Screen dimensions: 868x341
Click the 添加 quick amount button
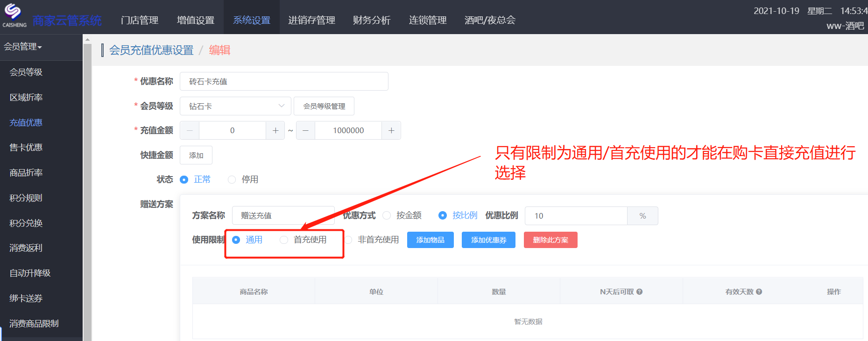196,155
